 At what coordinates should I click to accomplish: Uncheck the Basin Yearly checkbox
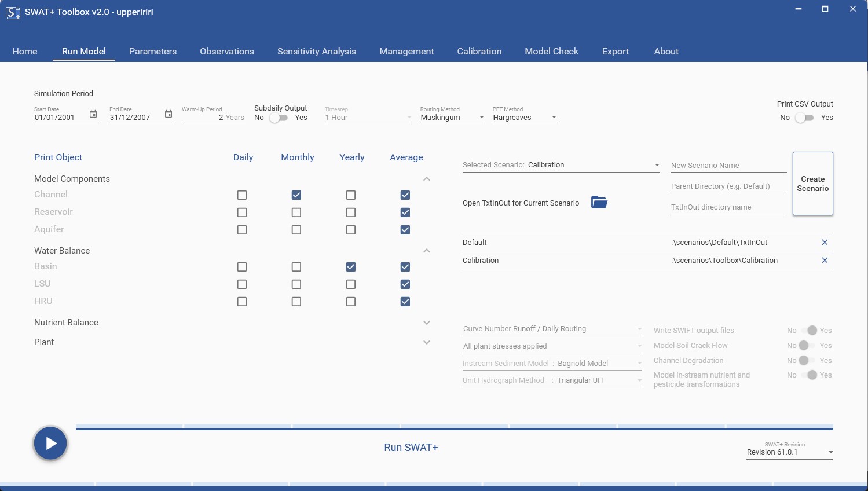(351, 267)
